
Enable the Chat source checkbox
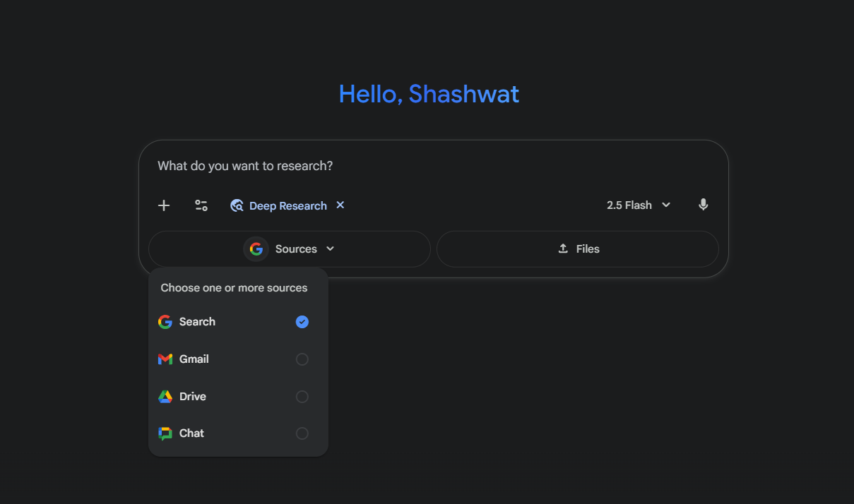(302, 433)
